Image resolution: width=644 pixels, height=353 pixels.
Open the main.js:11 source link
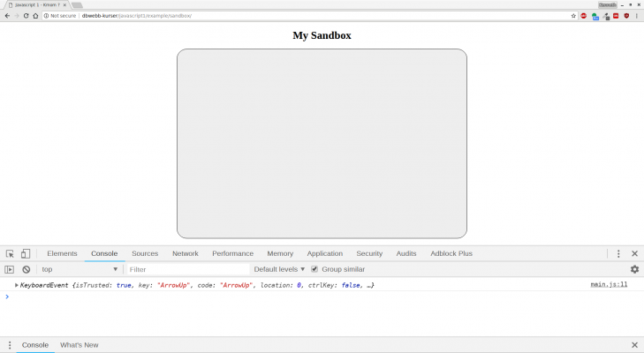[609, 284]
